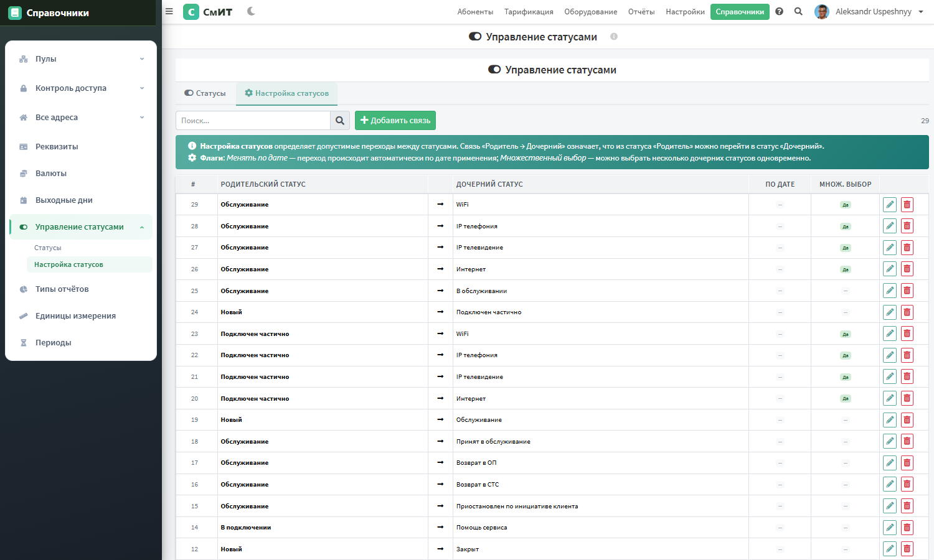
Task: Click the Справочники sidebar header title
Action: [58, 13]
